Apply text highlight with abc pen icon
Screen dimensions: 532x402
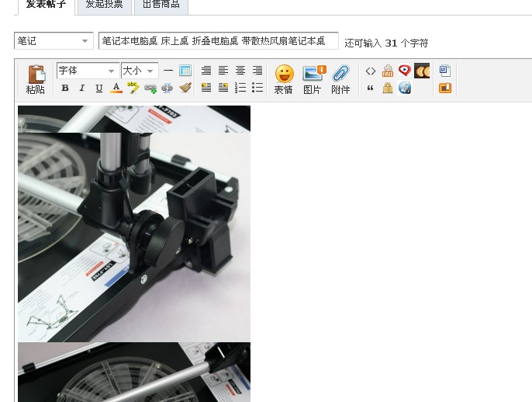133,88
